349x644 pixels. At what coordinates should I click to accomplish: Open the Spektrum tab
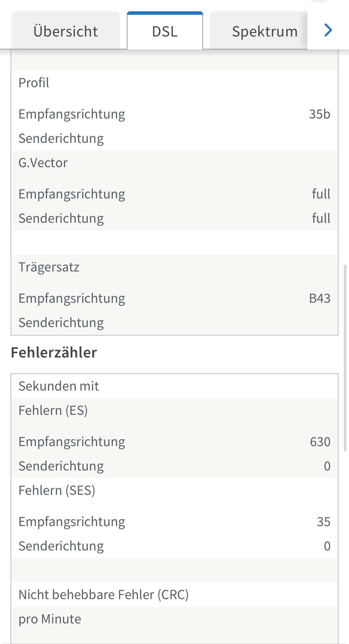tap(264, 31)
